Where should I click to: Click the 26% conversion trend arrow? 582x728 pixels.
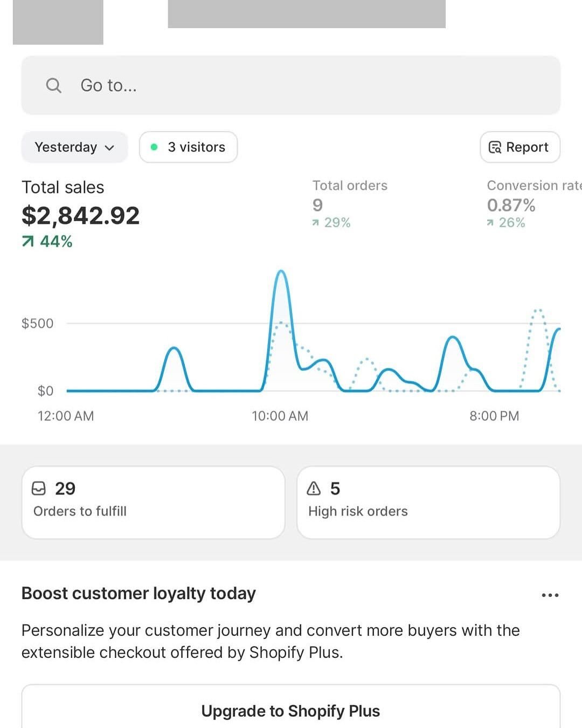tap(490, 222)
